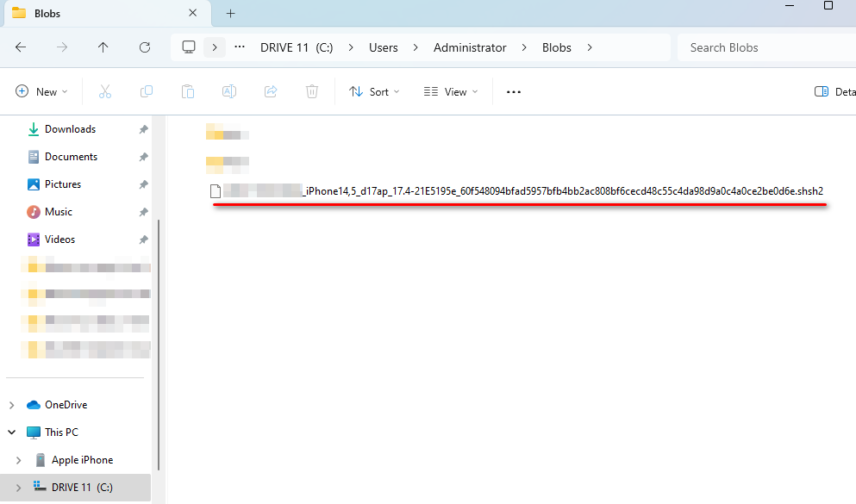Select the first blurred folder in list
Viewport: 856px width, 504px height.
pos(227,132)
